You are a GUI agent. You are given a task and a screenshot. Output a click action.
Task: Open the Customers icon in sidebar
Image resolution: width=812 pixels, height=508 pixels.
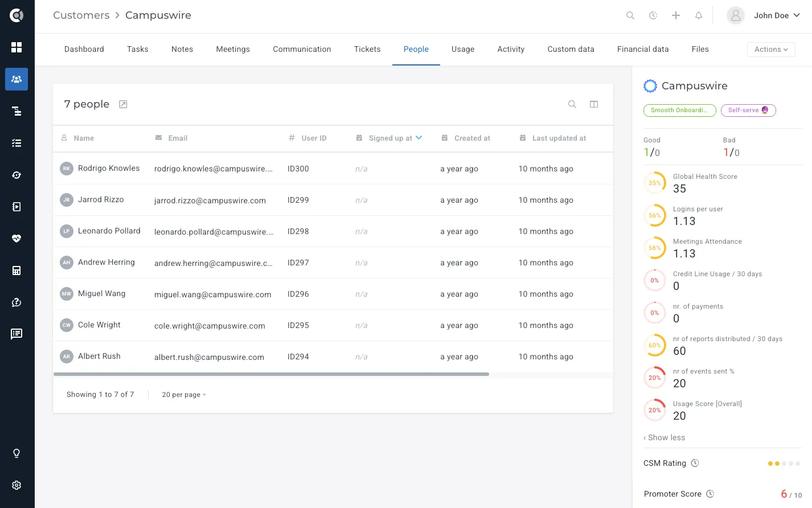[x=17, y=79]
